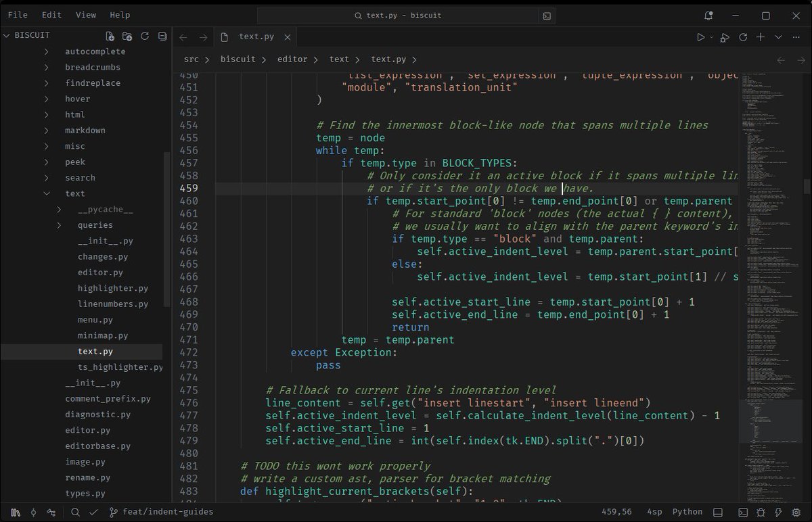Add a new tab with the plus icon

(761, 37)
